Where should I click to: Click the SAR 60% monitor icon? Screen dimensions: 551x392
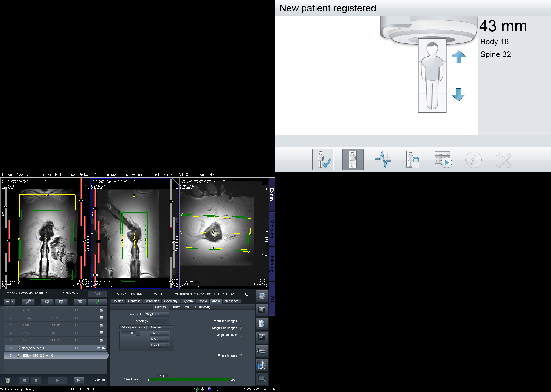[x=262, y=365]
